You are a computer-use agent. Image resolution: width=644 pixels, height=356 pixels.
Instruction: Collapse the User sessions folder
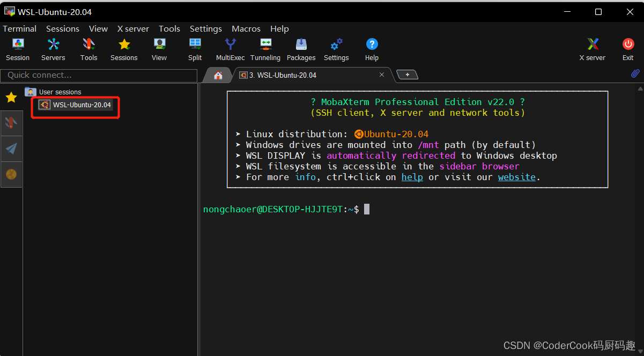(x=54, y=92)
